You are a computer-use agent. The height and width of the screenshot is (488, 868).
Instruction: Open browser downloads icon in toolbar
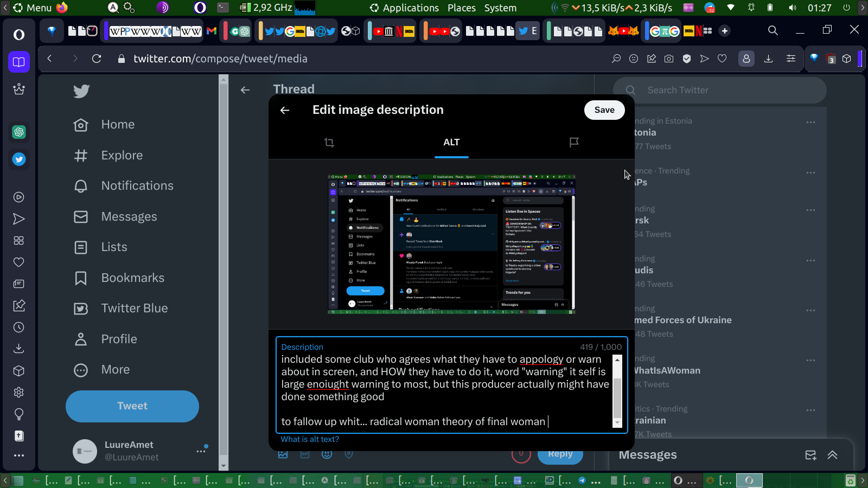point(768,59)
